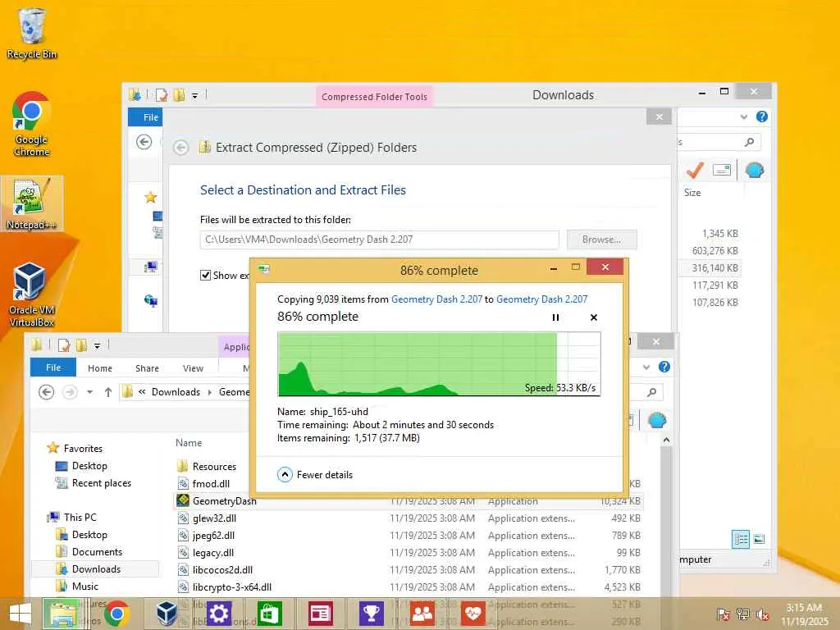Open Oracle VM VirtualBox desktop shortcut
The width and height of the screenshot is (840, 630).
click(32, 294)
